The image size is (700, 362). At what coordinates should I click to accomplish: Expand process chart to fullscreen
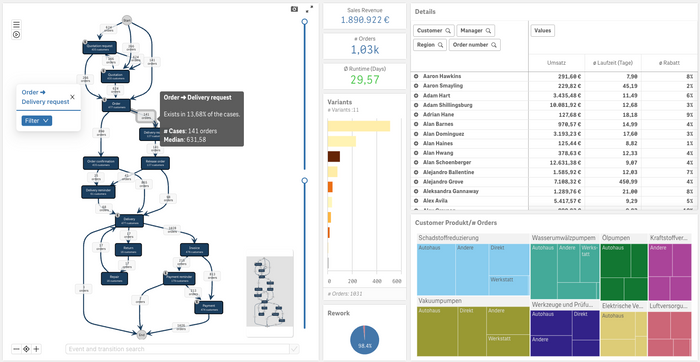click(x=309, y=9)
